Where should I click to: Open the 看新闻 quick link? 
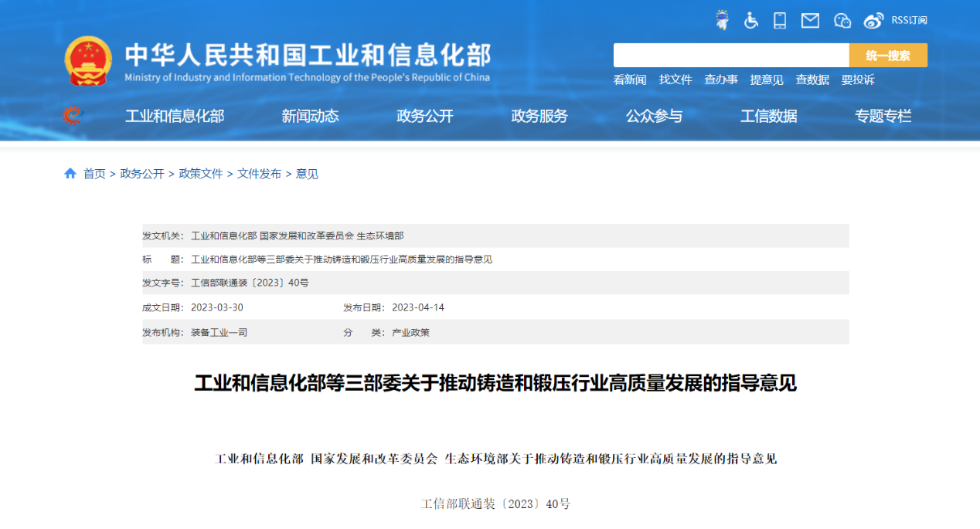pyautogui.click(x=630, y=80)
